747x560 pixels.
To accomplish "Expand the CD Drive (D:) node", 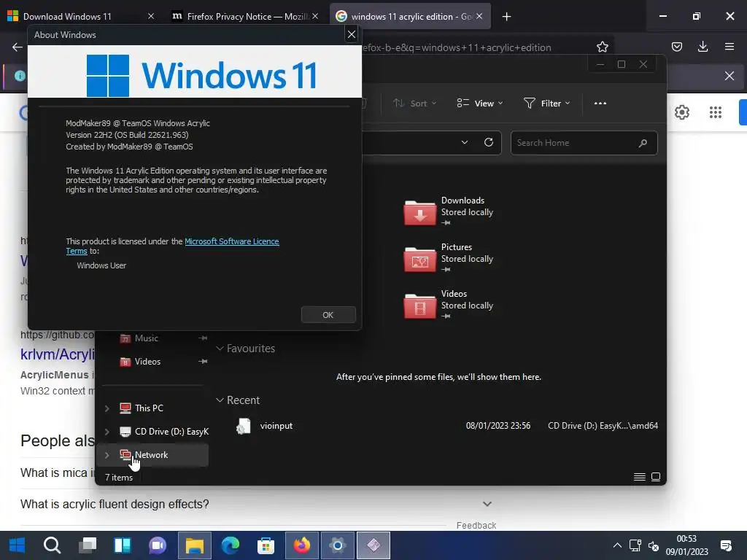I will [107, 432].
